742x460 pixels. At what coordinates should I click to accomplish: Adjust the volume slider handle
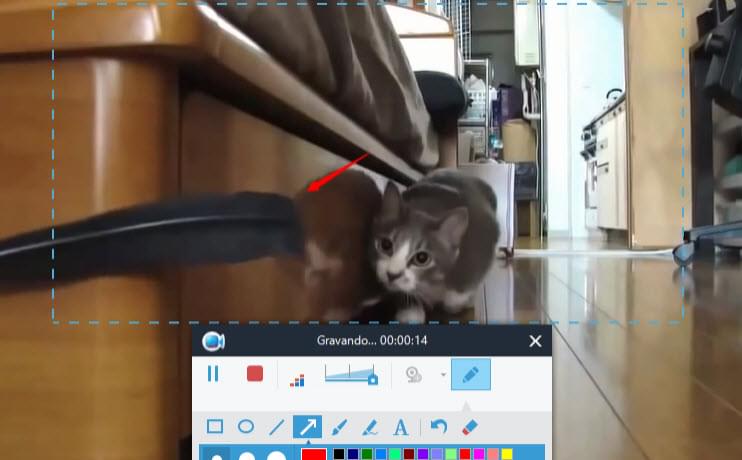coord(372,379)
